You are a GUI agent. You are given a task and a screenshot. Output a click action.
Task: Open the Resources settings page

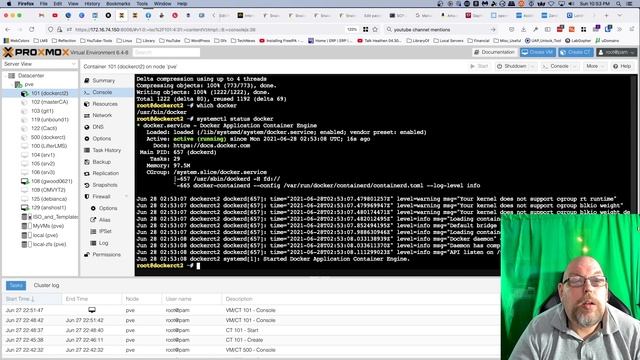104,104
